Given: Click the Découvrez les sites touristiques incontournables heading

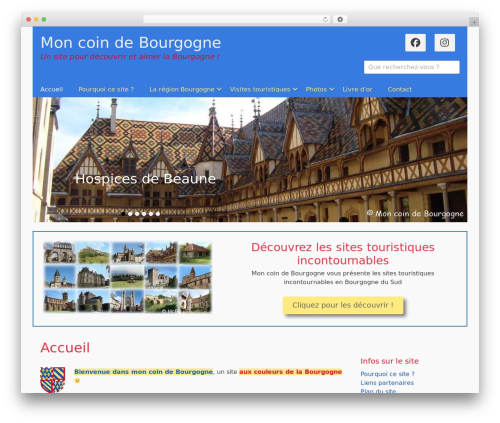Looking at the screenshot, I should point(343,254).
